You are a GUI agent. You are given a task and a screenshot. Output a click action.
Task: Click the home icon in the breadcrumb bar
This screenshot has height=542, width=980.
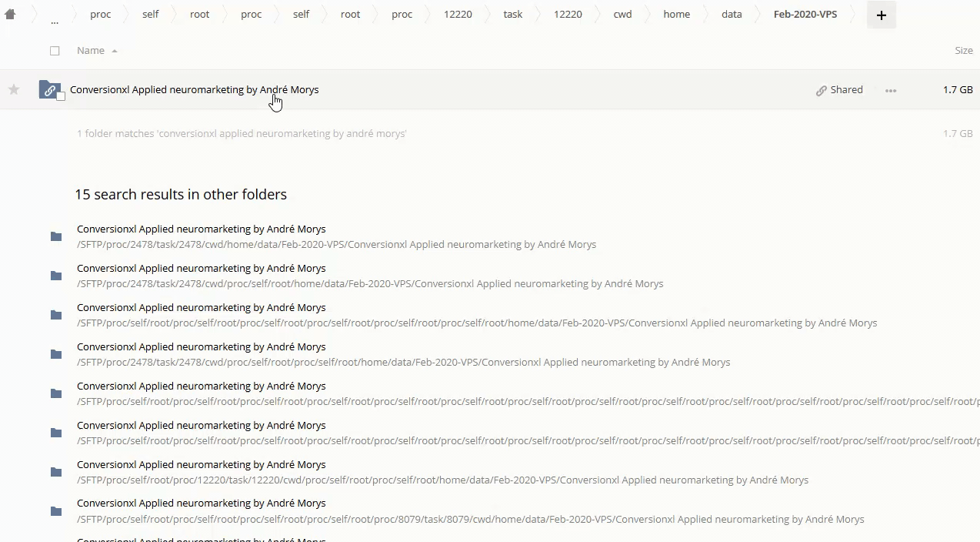10,15
